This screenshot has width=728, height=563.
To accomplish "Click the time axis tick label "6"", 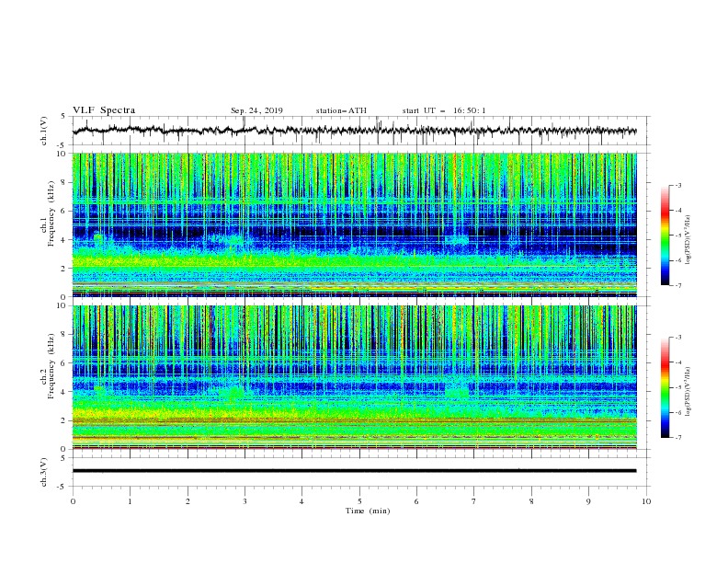I will coord(416,501).
